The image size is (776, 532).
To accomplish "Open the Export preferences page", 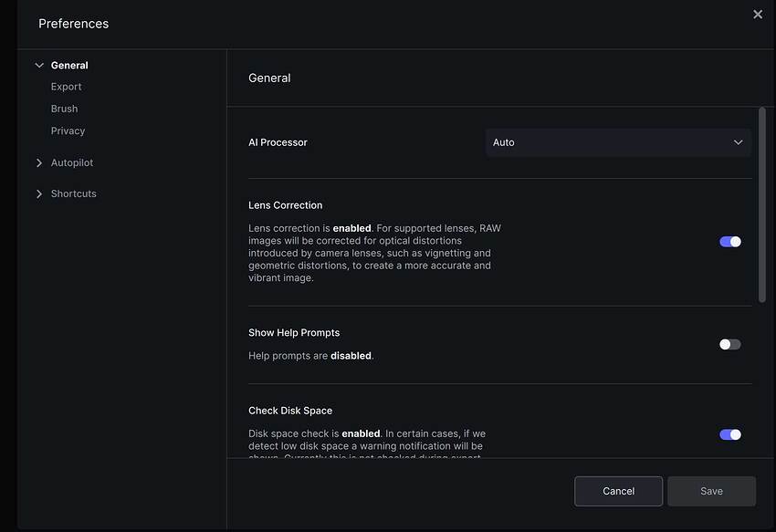I will click(x=66, y=87).
